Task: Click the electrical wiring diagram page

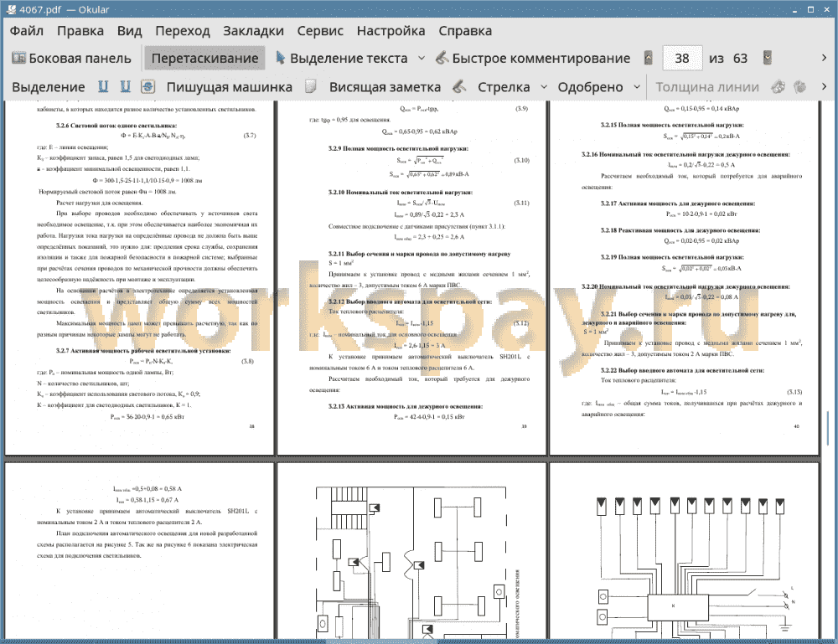Action: pyautogui.click(x=684, y=551)
